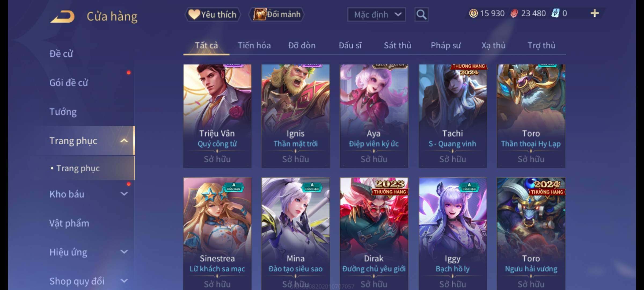Go to Tướng heroes section
Image resolution: width=644 pixels, height=290 pixels.
tap(63, 112)
